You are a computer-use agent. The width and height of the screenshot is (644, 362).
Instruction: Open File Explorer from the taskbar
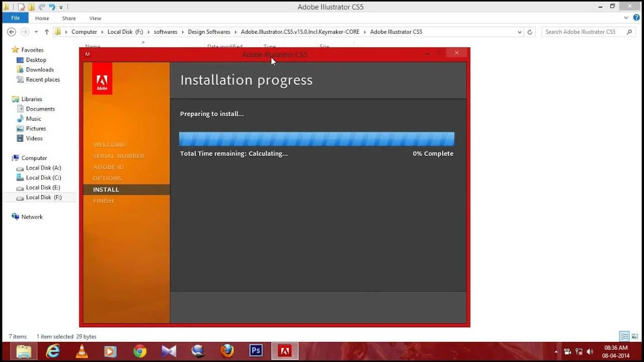coord(24,351)
